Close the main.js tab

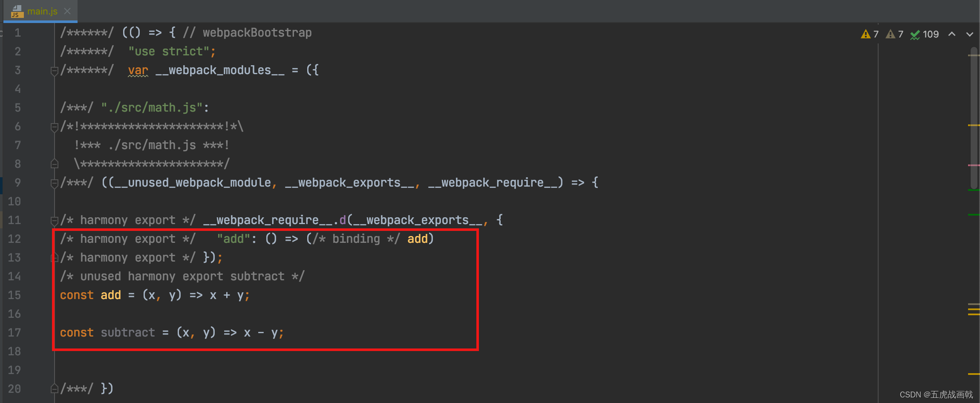tap(67, 11)
